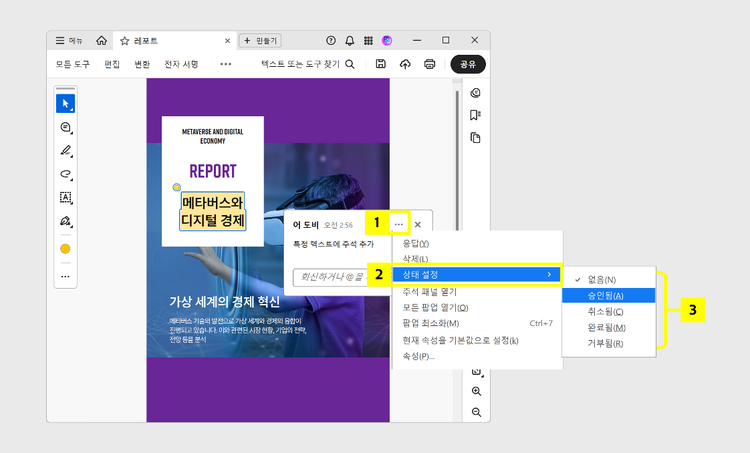Viewport: 750px width, 453px height.
Task: Open the hamburger 메뉴 menu
Action: [69, 41]
